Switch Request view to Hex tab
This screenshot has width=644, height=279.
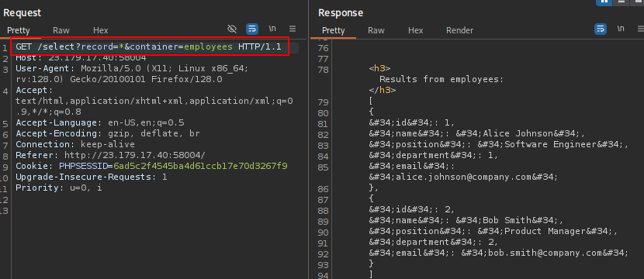click(101, 30)
